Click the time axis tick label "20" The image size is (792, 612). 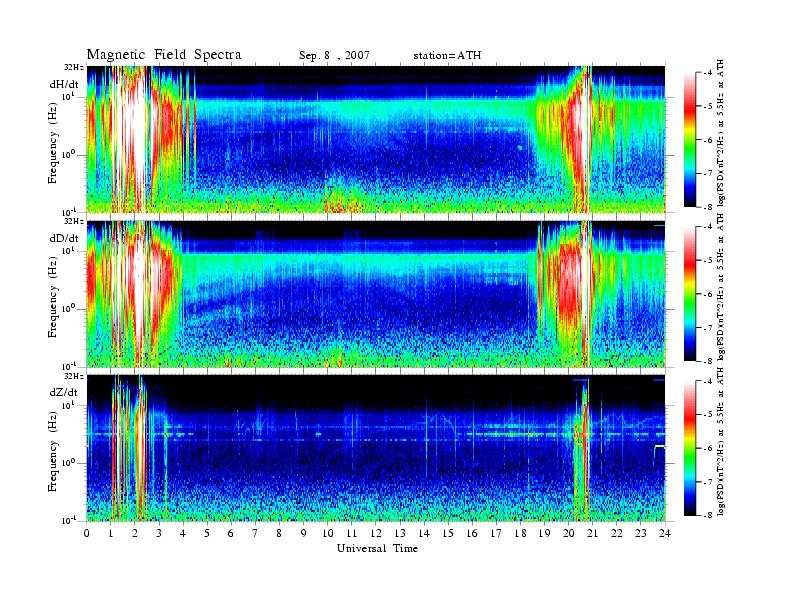(x=569, y=533)
